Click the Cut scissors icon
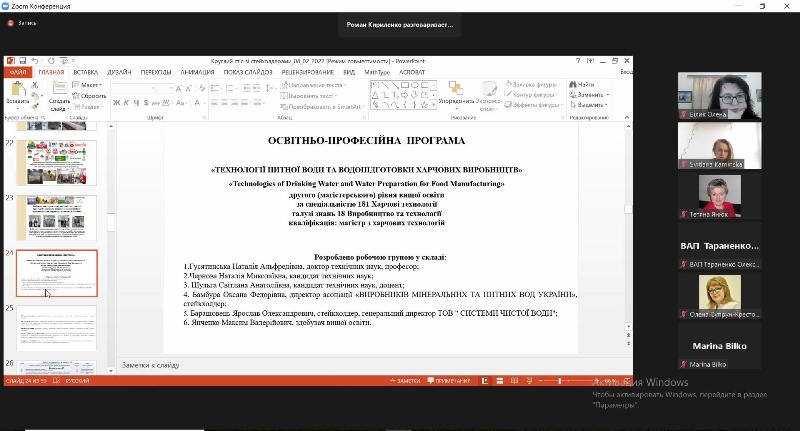 [35, 85]
